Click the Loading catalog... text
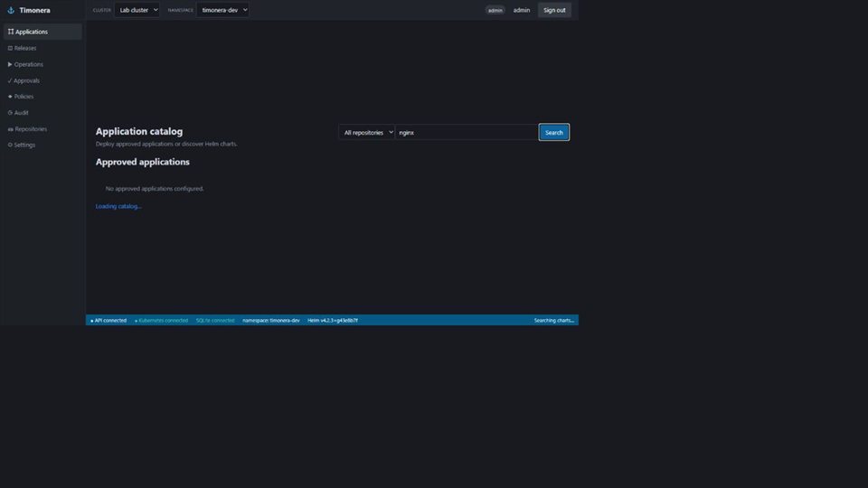This screenshot has width=868, height=488. pos(118,206)
